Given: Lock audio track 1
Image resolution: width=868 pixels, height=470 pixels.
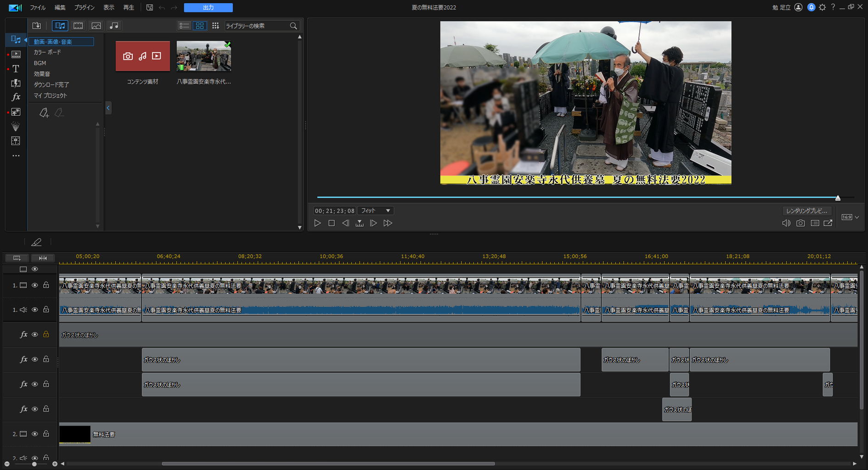Looking at the screenshot, I should coord(46,310).
